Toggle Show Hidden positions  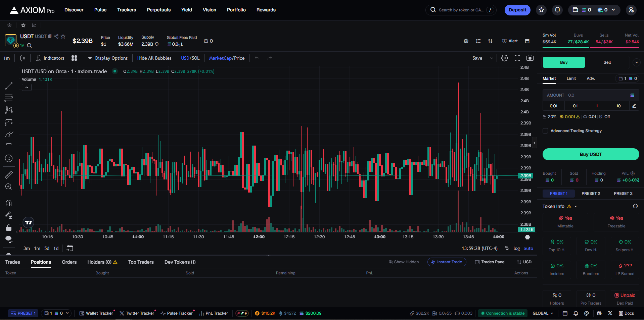[x=404, y=262]
